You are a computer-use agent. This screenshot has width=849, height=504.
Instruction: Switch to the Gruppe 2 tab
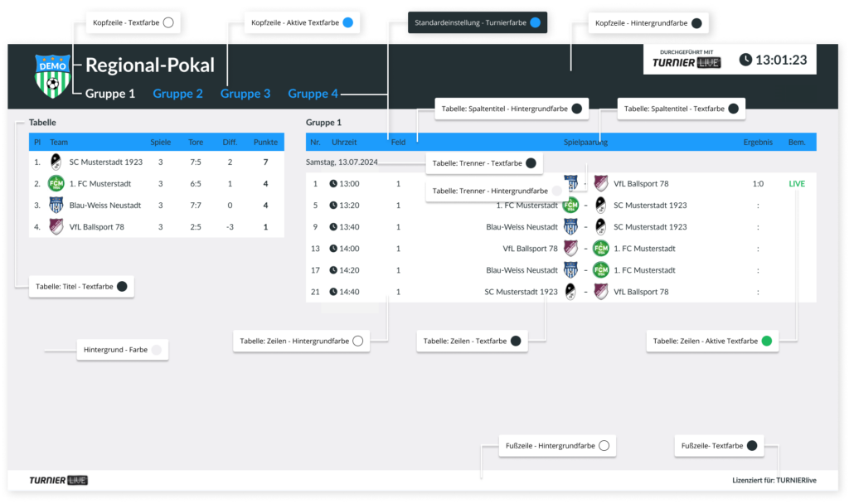[x=177, y=94]
